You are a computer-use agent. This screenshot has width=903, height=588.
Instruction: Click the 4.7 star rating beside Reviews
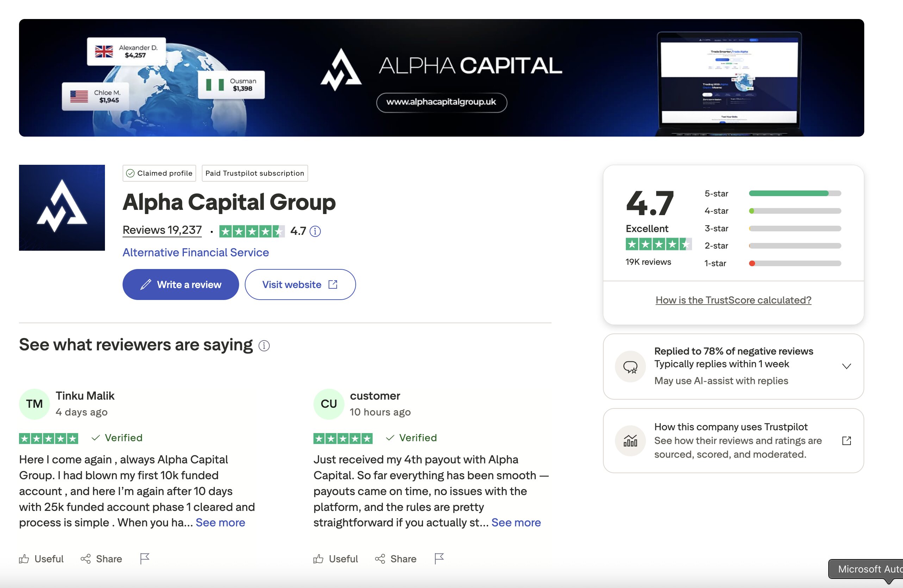(252, 231)
